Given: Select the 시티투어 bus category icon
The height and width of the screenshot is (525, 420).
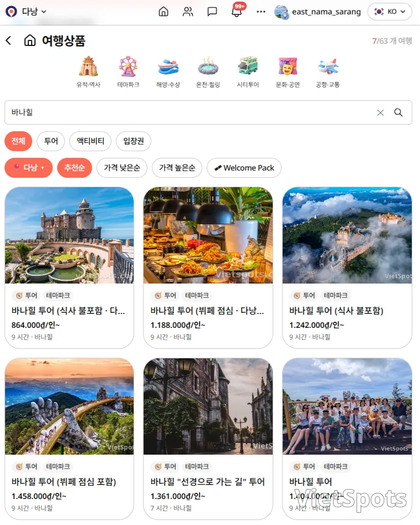Looking at the screenshot, I should [x=248, y=66].
